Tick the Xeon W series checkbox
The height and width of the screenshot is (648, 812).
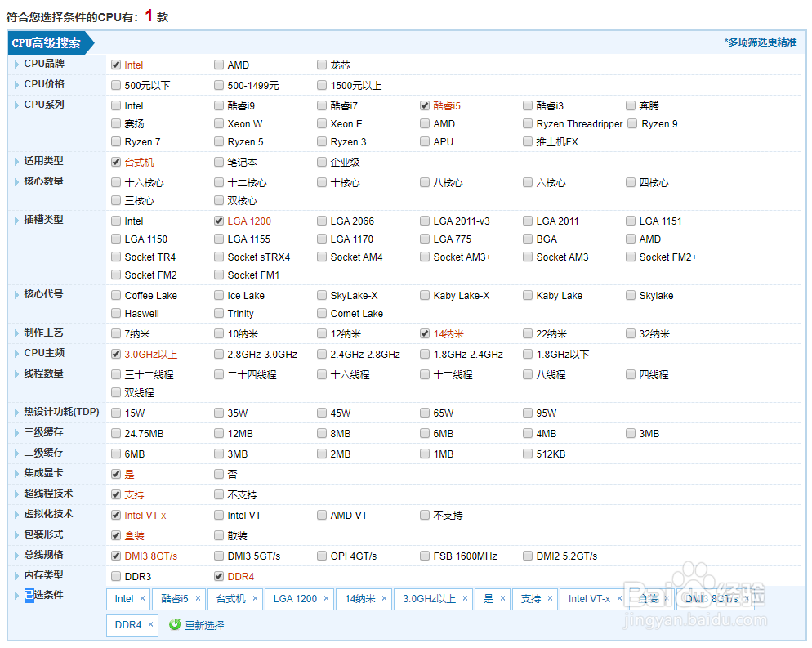[219, 123]
